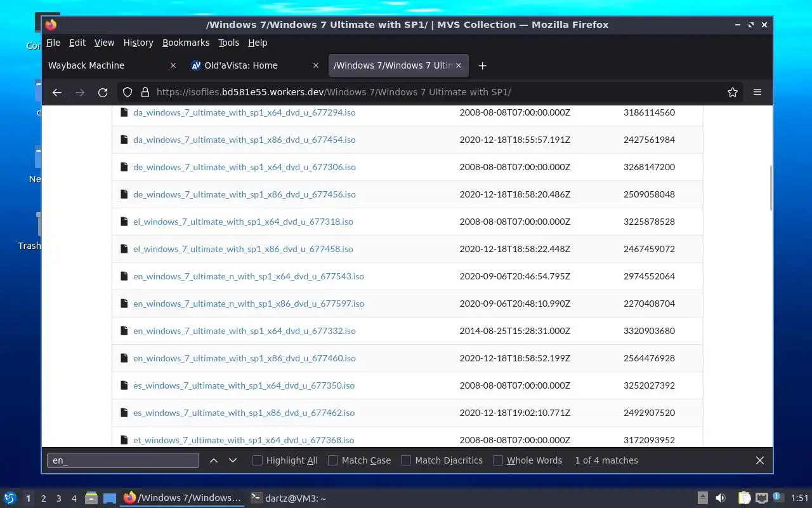Screen dimensions: 812x508
Task: Open the tracking protection shield
Action: tap(128, 92)
